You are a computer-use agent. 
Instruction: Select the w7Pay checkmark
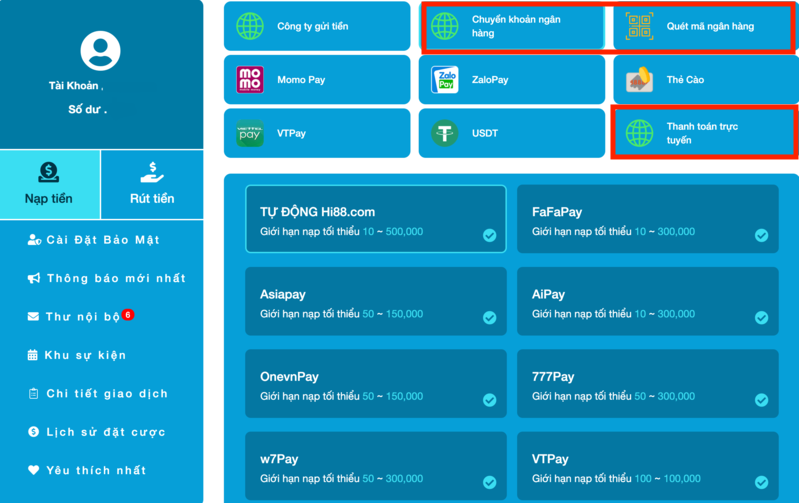(490, 482)
